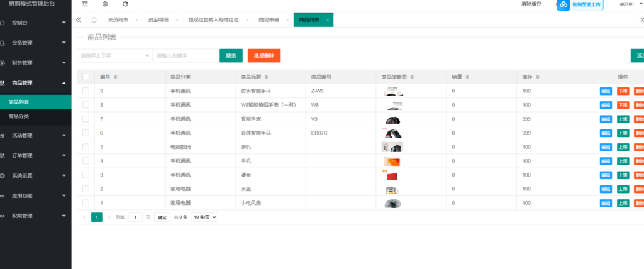The height and width of the screenshot is (269, 644).
Task: Click page number 1 in pagination
Action: [x=96, y=217]
